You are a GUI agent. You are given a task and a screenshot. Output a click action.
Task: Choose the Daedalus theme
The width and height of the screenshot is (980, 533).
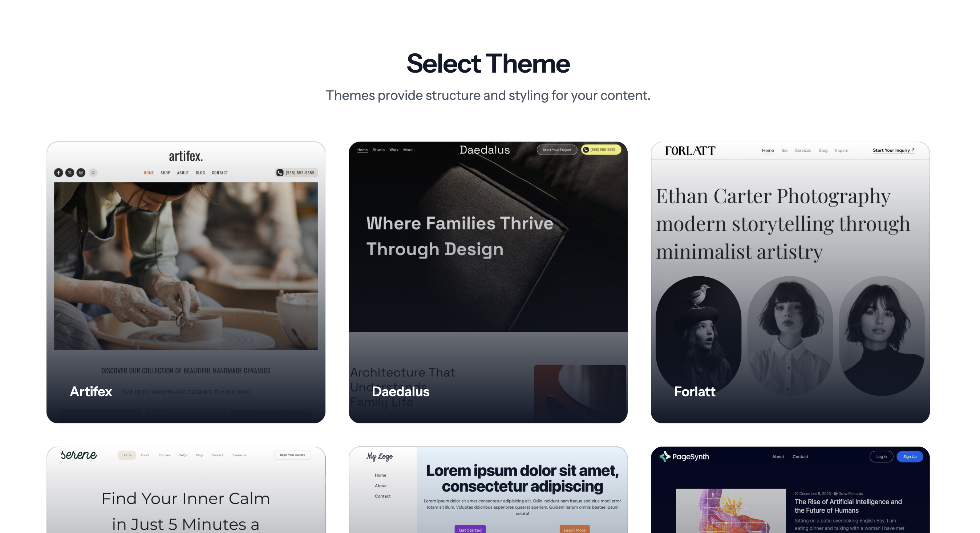(x=488, y=282)
